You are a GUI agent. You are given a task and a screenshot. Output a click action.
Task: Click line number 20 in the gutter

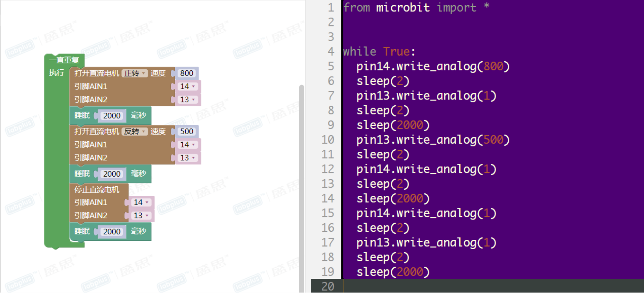point(328,286)
